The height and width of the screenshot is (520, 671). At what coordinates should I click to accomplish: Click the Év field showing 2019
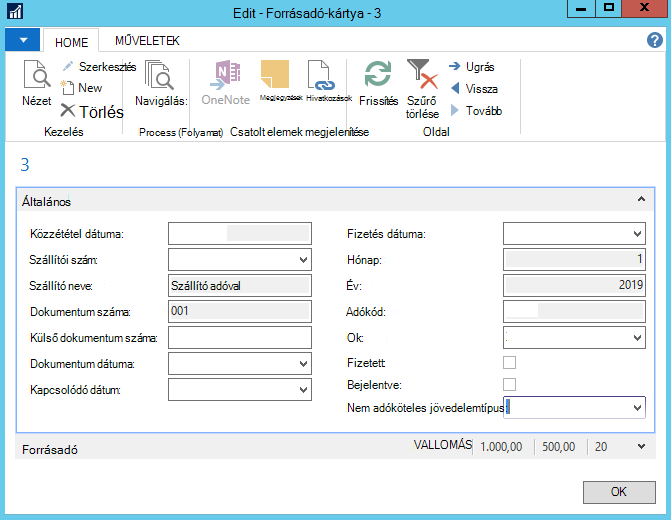coord(574,285)
